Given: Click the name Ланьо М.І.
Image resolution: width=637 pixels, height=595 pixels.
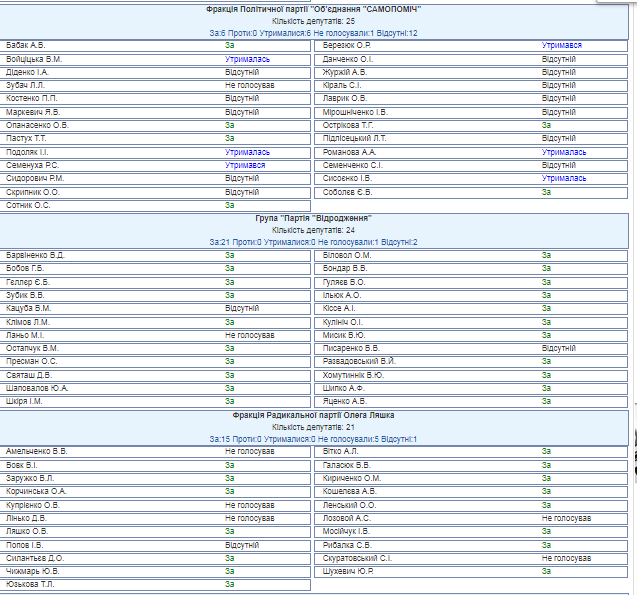Looking at the screenshot, I should [24, 335].
